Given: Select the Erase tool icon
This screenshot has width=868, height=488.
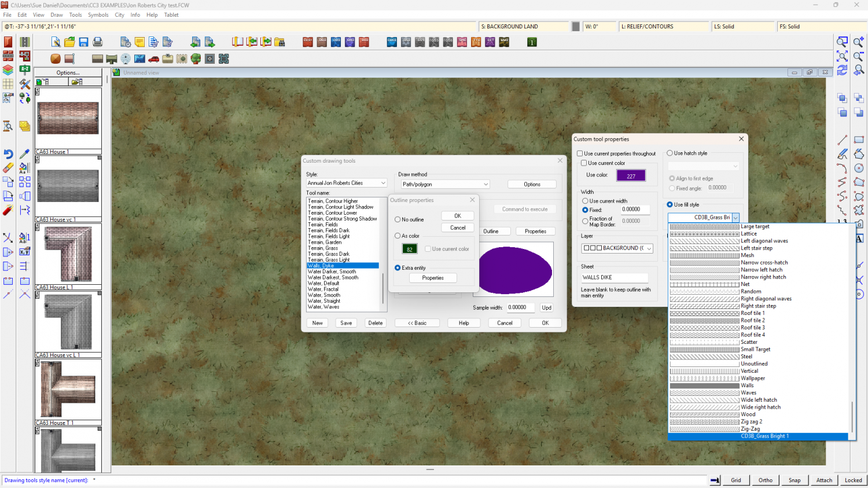Looking at the screenshot, I should click(x=8, y=168).
